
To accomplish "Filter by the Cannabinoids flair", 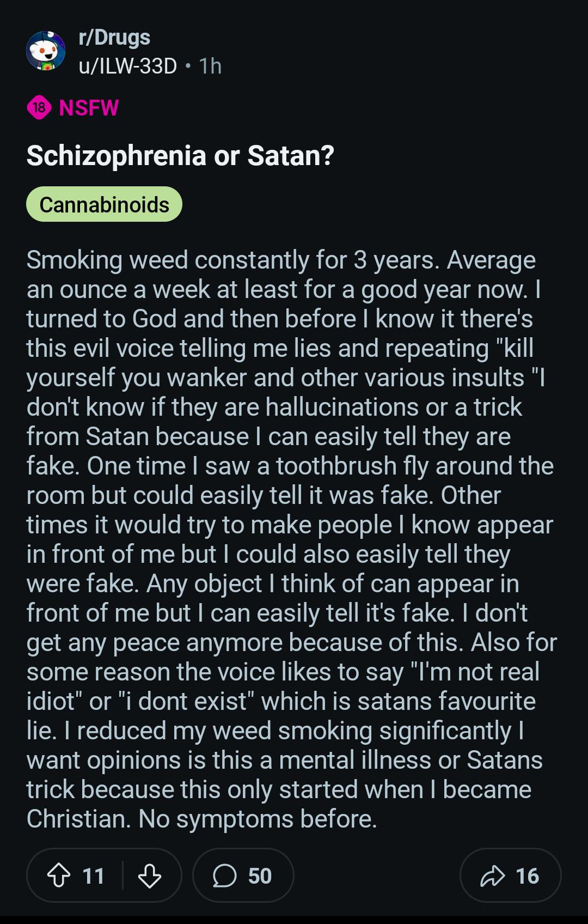I will (104, 204).
